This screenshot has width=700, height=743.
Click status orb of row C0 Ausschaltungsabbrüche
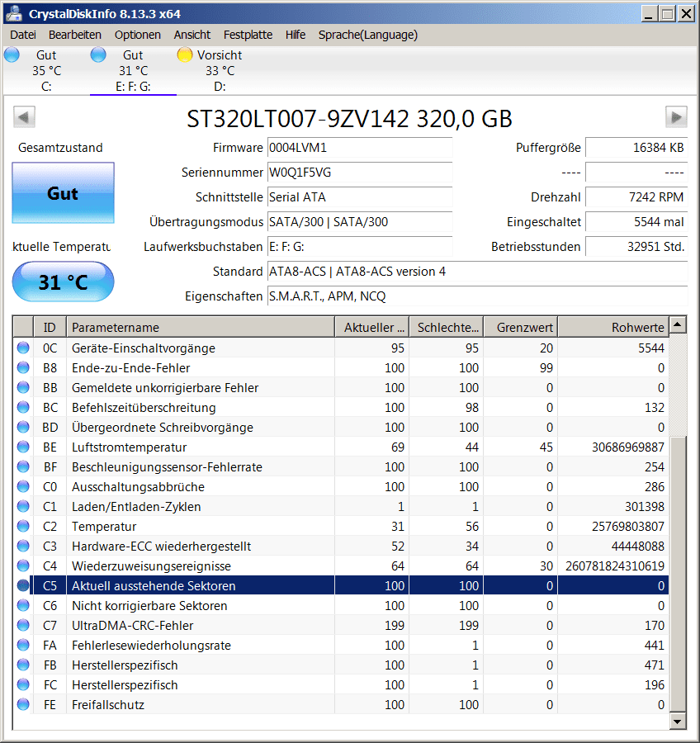[23, 486]
